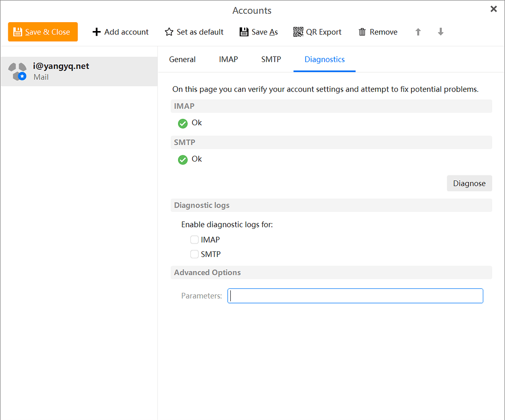Click the Remove trash icon

(x=363, y=32)
